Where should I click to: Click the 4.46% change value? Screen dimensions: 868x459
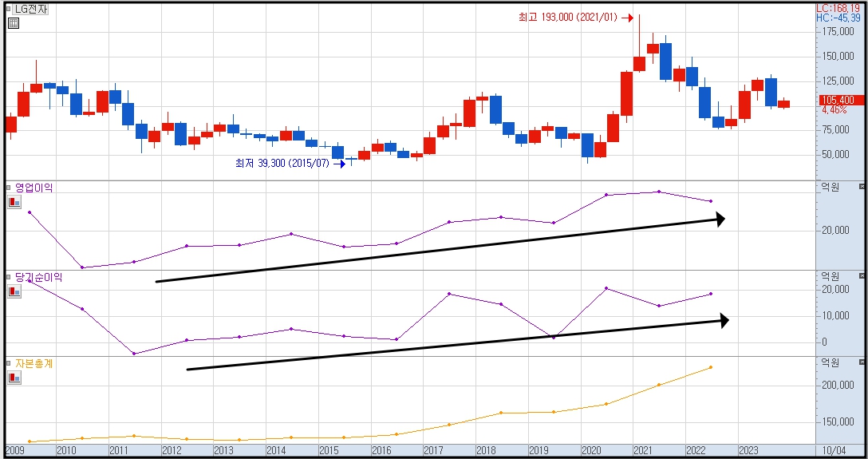pyautogui.click(x=834, y=109)
